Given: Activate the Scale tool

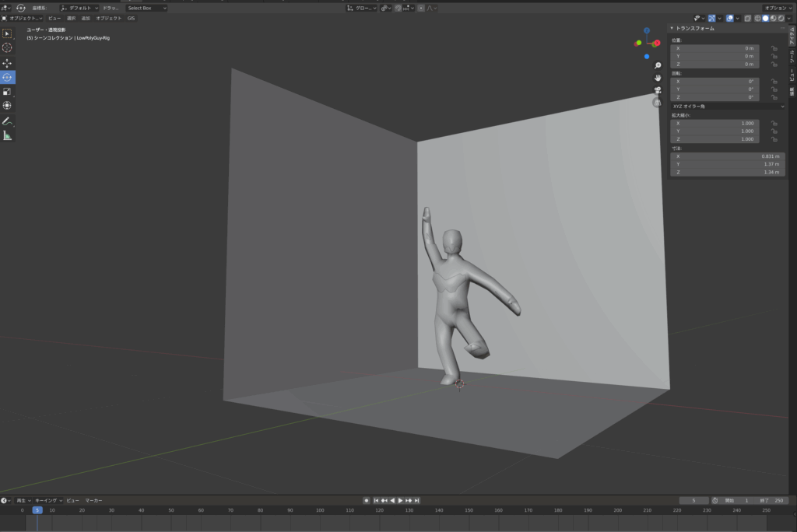Looking at the screenshot, I should [x=7, y=91].
